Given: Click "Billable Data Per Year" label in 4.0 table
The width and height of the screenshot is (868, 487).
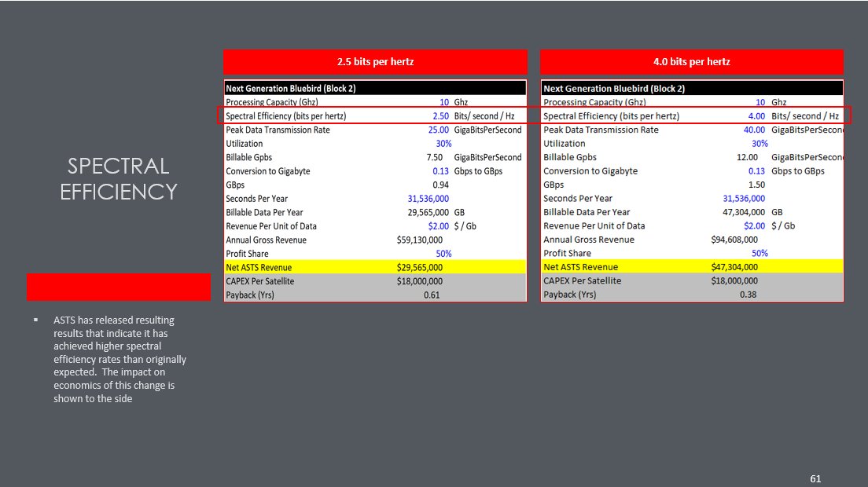Looking at the screenshot, I should 587,212.
